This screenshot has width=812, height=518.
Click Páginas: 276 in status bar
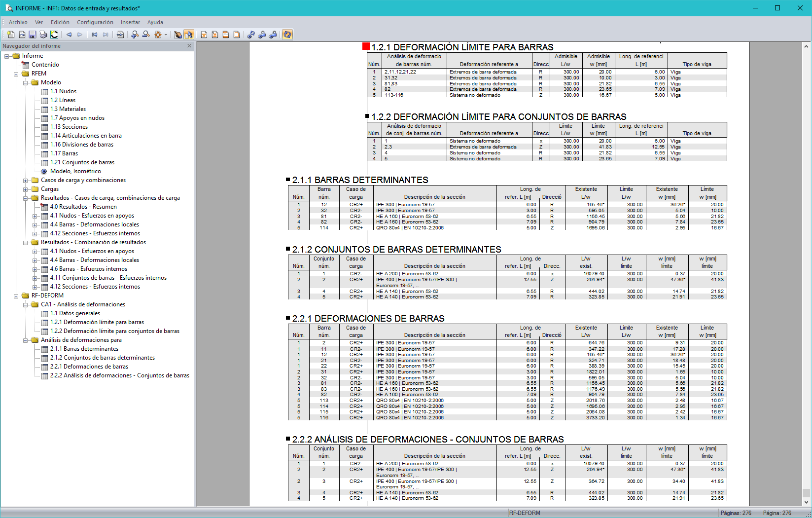(736, 513)
